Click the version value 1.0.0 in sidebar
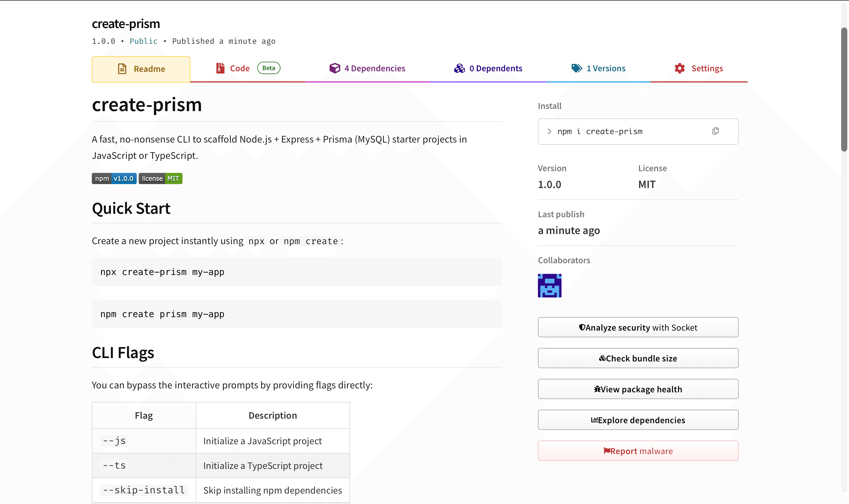The image size is (849, 504). (549, 184)
